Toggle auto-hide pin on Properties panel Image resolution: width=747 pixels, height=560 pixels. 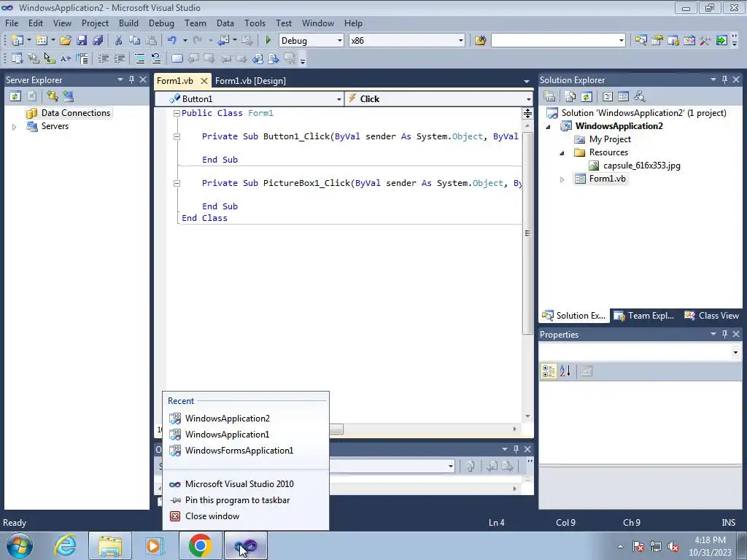724,334
